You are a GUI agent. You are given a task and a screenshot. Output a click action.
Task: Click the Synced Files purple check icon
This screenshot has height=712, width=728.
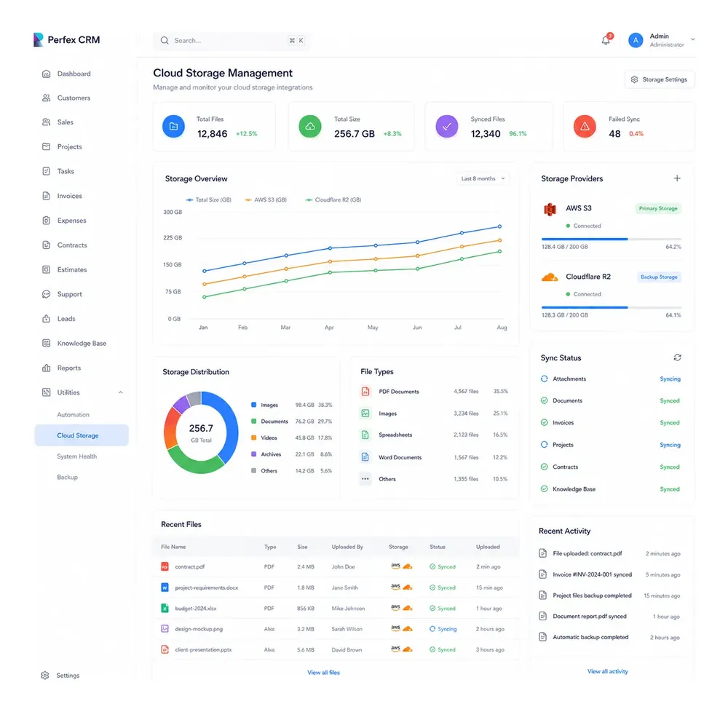(x=447, y=126)
